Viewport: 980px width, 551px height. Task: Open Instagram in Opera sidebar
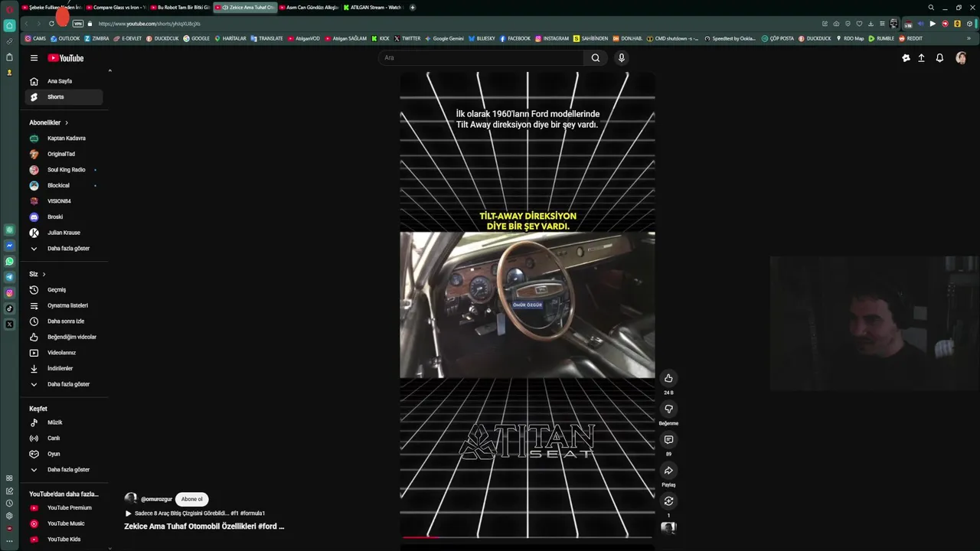pos(9,293)
